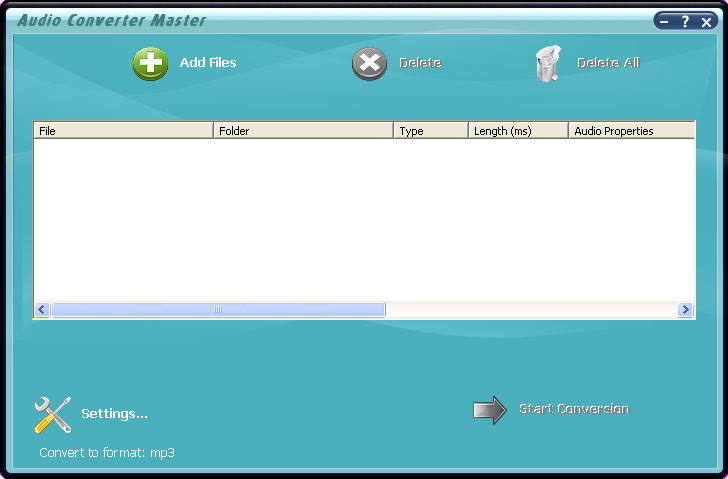Click the horizontal scrollbar right arrow

click(x=685, y=310)
